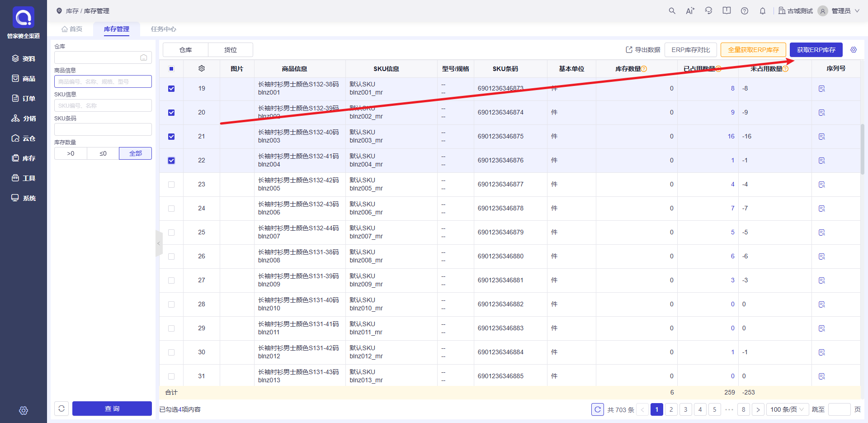The height and width of the screenshot is (423, 868).
Task: Open the notifications bell
Action: (763, 11)
